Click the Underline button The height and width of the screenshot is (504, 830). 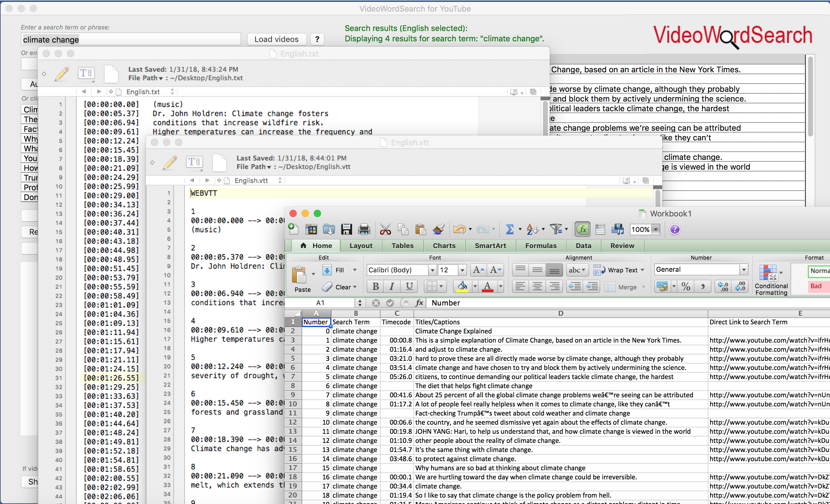(409, 286)
